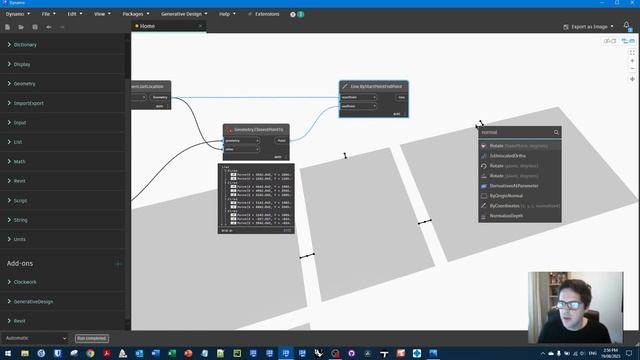
Task: Open Excel from the taskbar
Action: point(172,353)
